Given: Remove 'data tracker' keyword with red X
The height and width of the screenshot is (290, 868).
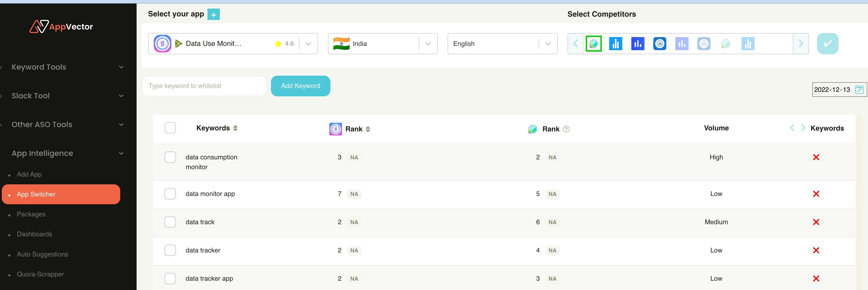Looking at the screenshot, I should point(816,251).
